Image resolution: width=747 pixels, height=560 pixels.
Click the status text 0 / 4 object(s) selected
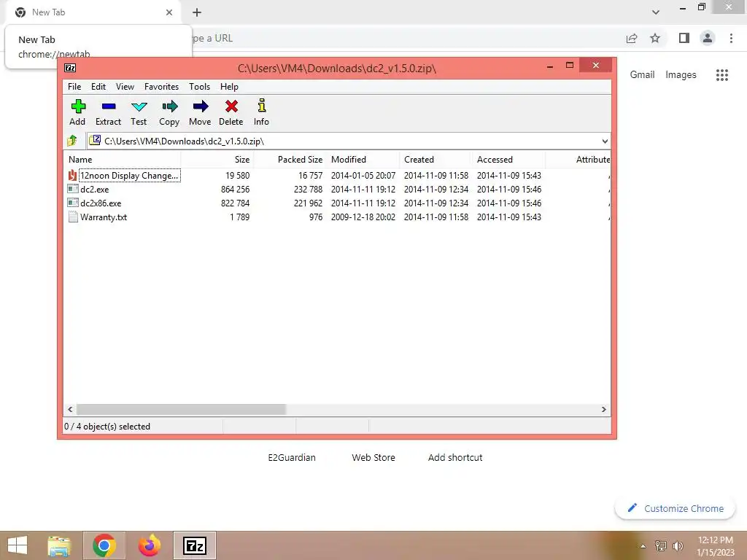tap(107, 427)
